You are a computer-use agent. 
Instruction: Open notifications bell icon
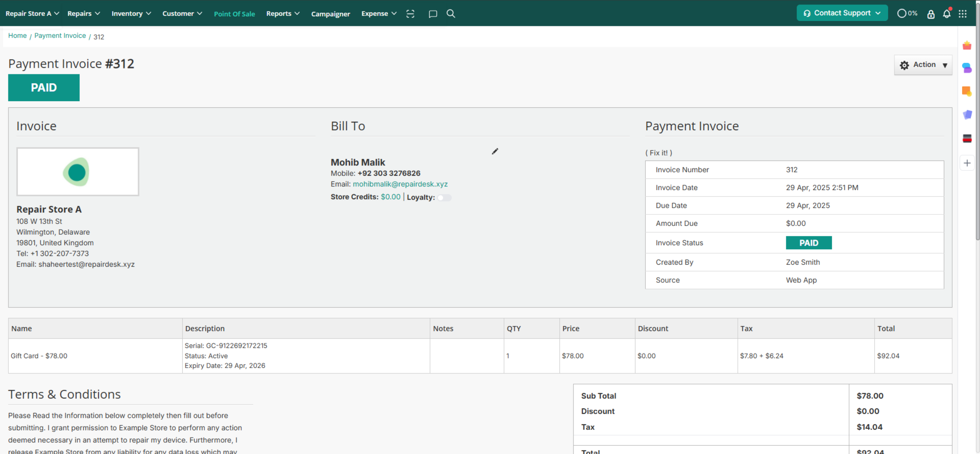coord(947,14)
